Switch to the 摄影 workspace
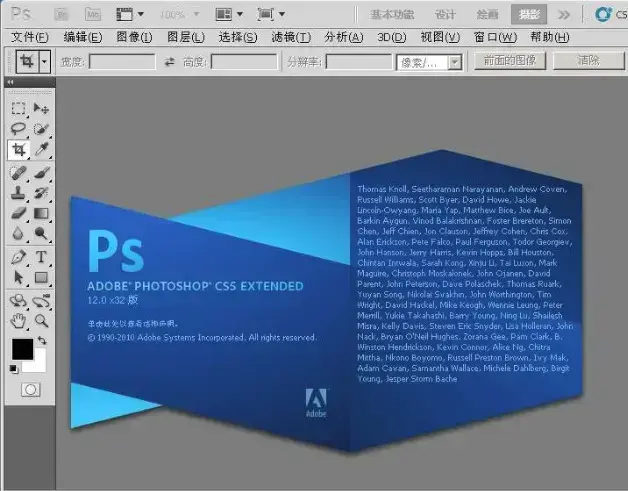 [x=529, y=15]
